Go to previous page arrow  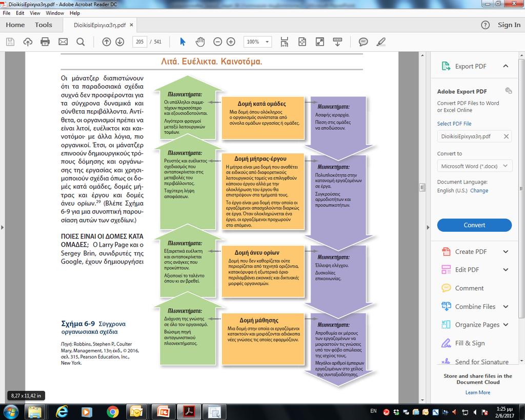point(107,42)
